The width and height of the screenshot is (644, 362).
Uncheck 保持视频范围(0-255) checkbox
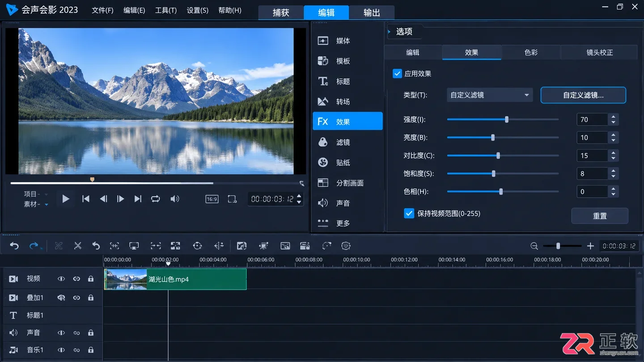point(409,214)
